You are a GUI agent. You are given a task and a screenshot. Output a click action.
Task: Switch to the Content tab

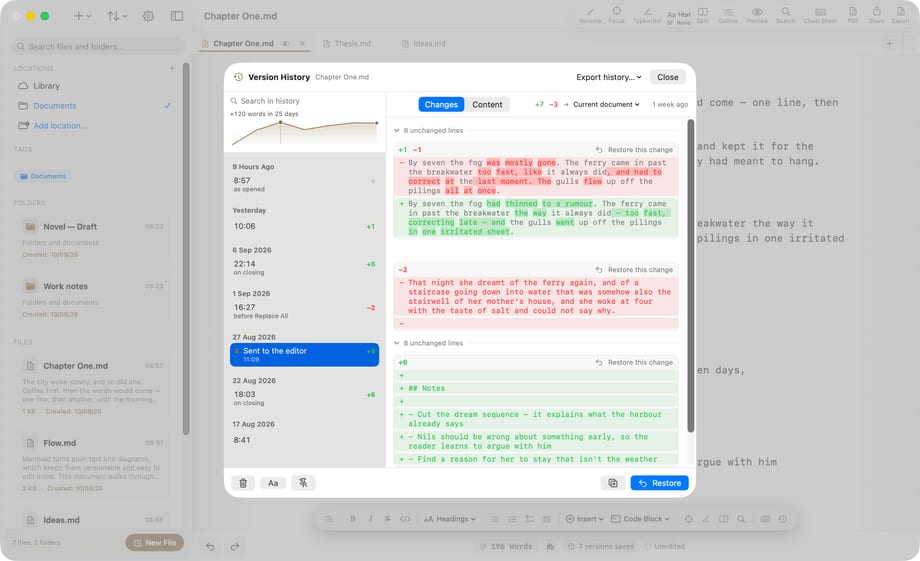[487, 104]
